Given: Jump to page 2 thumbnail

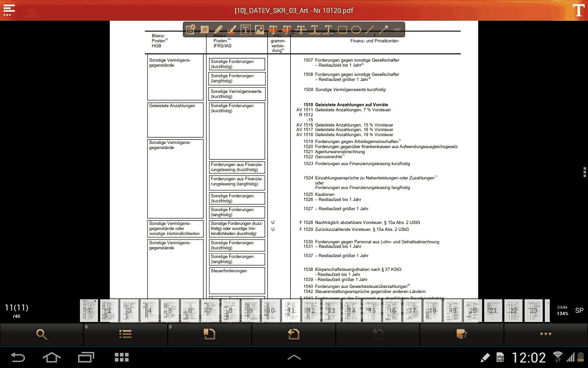Looking at the screenshot, I should point(109,311).
